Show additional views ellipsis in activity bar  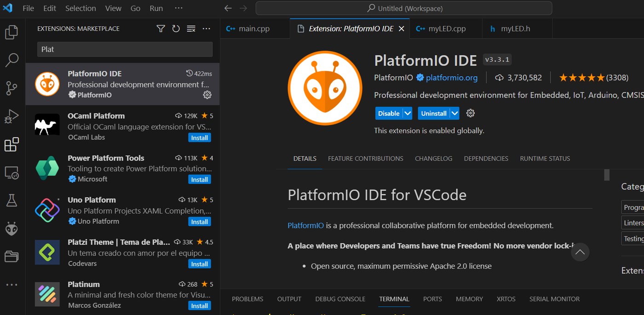pos(11,285)
